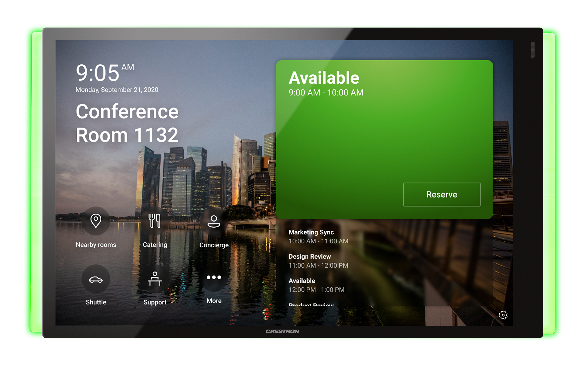Click the Catering text label

(155, 245)
